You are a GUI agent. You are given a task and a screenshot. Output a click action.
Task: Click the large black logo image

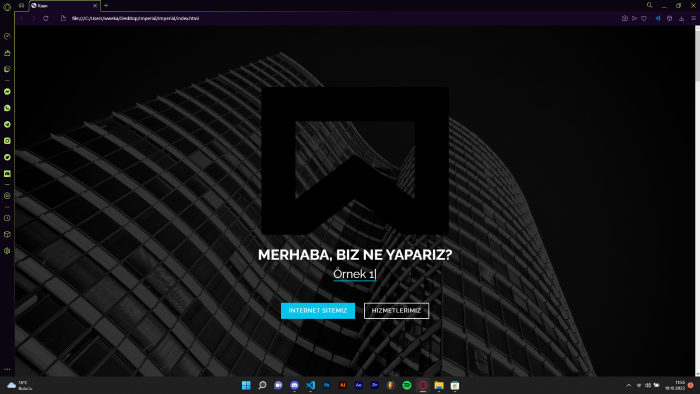tap(355, 161)
